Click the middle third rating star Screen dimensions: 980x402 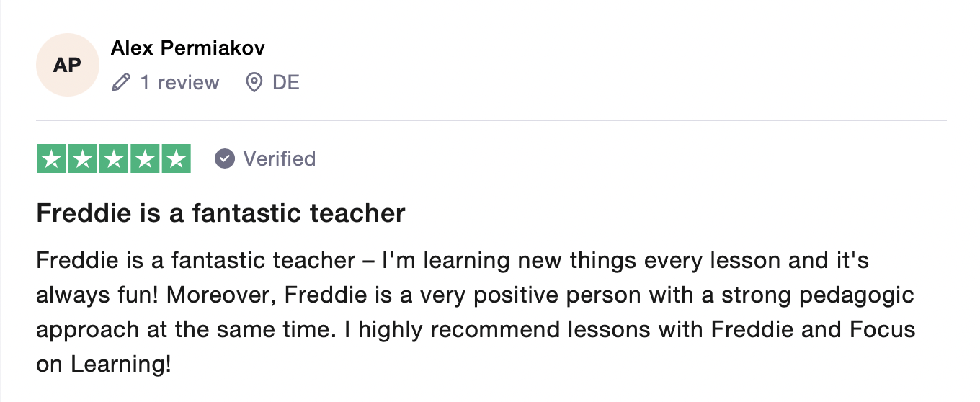click(x=114, y=159)
